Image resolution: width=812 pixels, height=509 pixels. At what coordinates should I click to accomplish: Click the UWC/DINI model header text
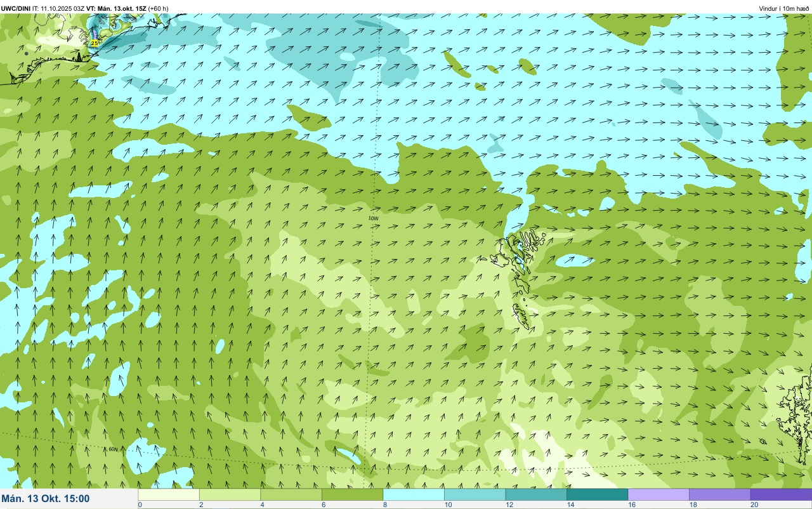click(x=16, y=8)
